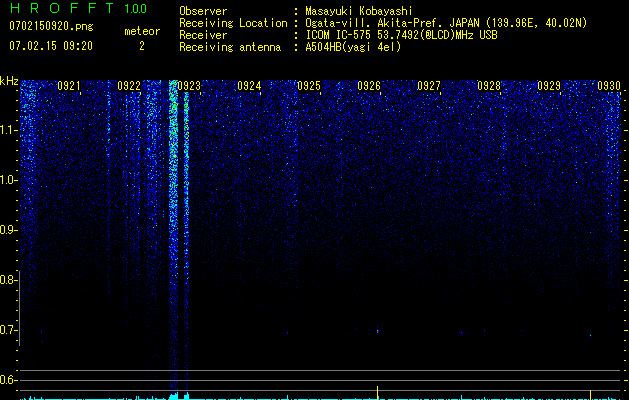629x400 pixels.
Task: Click the meteor count value 2
Action: coord(142,46)
